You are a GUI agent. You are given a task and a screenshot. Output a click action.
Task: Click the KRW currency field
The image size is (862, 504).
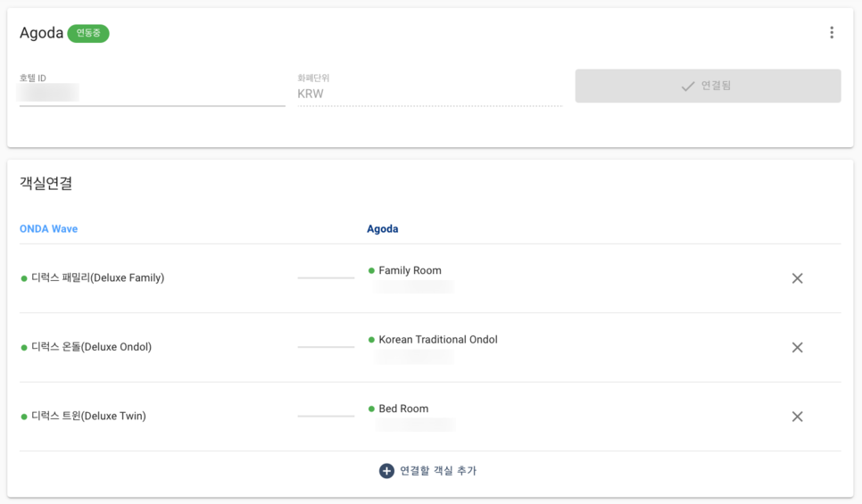click(x=429, y=94)
